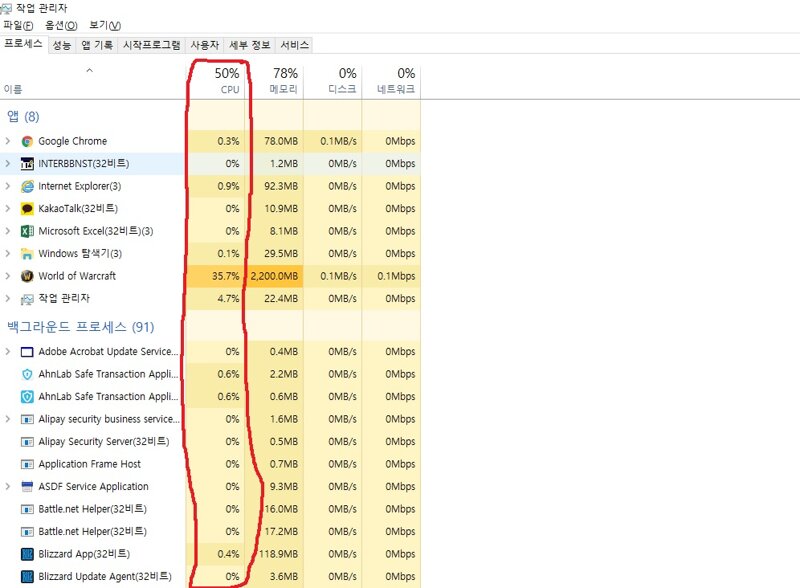This screenshot has height=588, width=800.
Task: Expand the INTERBBNST process group
Action: pyautogui.click(x=8, y=163)
